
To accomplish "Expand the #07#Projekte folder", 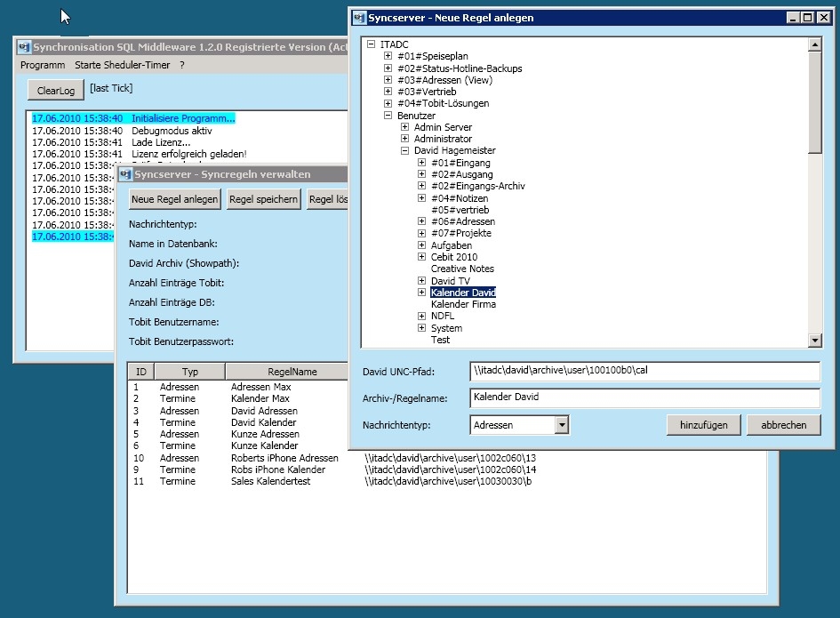I will point(421,233).
